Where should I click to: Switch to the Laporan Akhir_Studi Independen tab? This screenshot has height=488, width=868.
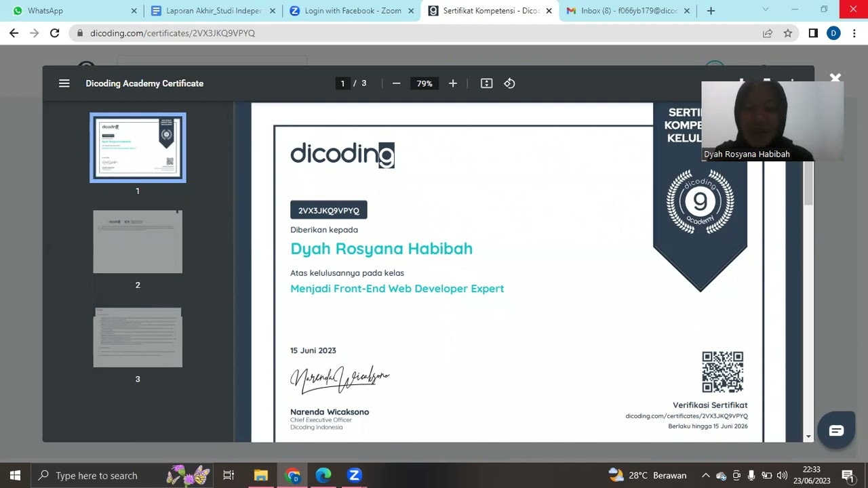coord(214,11)
